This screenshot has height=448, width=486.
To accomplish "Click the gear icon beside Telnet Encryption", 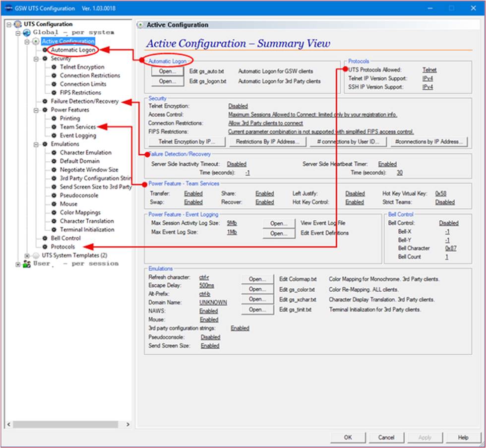I will coord(54,67).
